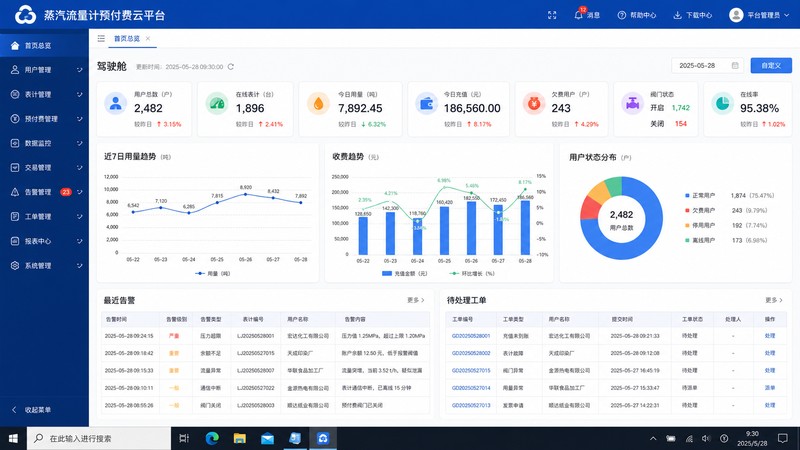
Task: Click the 平台管理员 avatar icon
Action: point(736,15)
